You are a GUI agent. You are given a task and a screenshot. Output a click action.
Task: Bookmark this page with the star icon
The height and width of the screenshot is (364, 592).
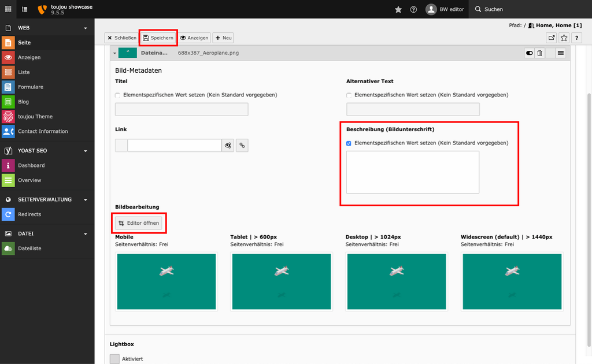pyautogui.click(x=564, y=38)
